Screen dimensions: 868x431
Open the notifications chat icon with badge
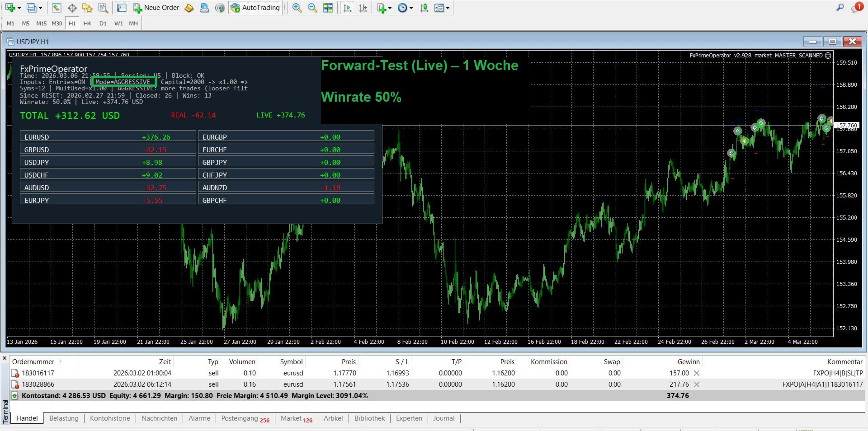pyautogui.click(x=856, y=8)
